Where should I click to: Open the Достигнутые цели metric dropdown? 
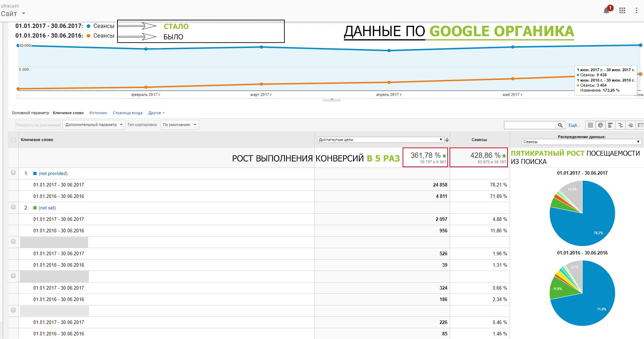[x=380, y=140]
